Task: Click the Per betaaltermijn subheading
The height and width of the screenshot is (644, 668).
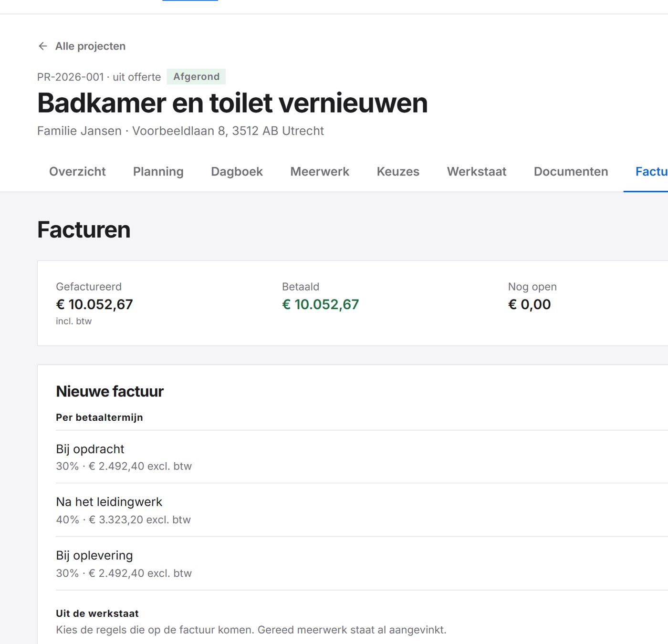Action: pyautogui.click(x=99, y=417)
